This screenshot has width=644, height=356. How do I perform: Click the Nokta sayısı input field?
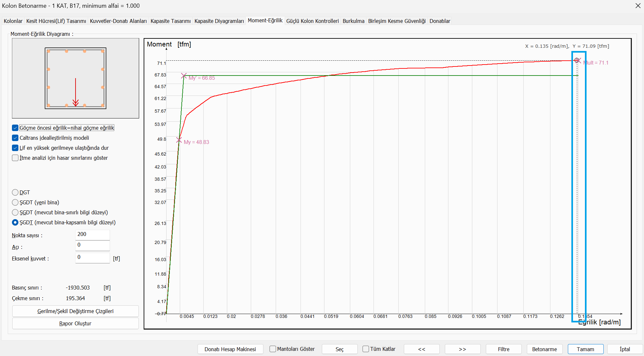[92, 235]
